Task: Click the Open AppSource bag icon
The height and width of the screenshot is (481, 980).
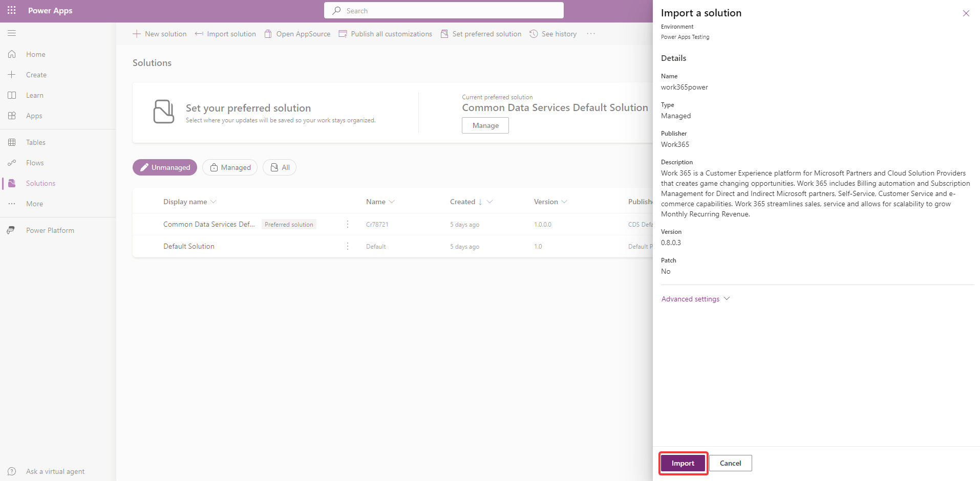Action: pyautogui.click(x=268, y=34)
